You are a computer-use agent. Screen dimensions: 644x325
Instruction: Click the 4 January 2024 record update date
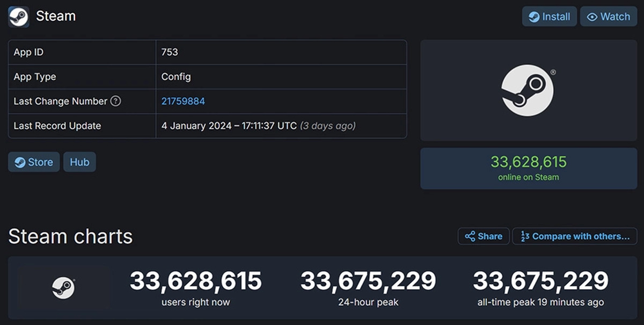229,126
